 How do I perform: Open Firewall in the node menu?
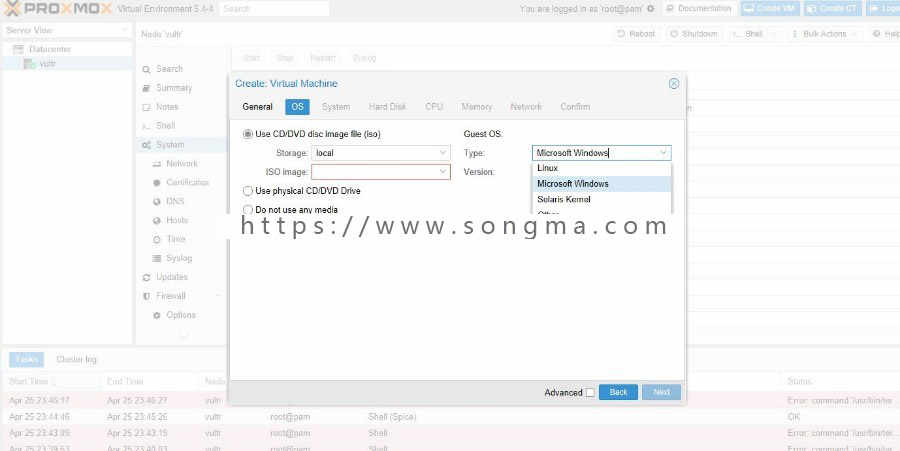pos(170,296)
